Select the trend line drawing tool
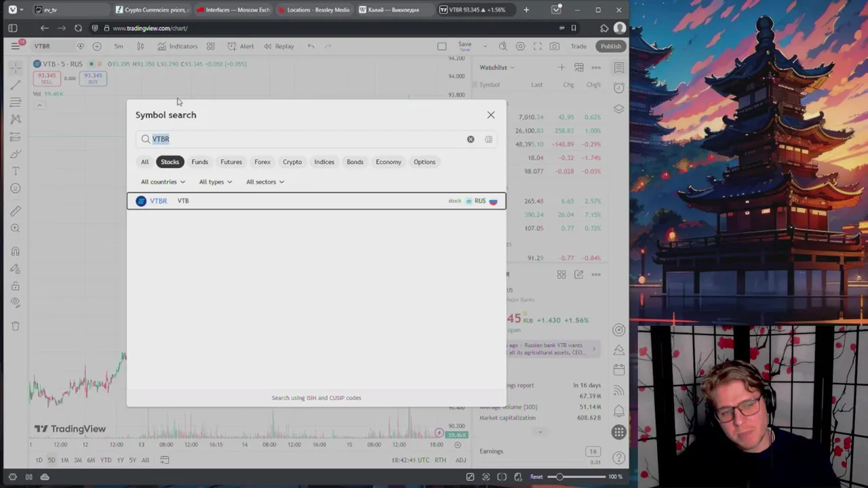This screenshot has width=868, height=488. pyautogui.click(x=16, y=85)
